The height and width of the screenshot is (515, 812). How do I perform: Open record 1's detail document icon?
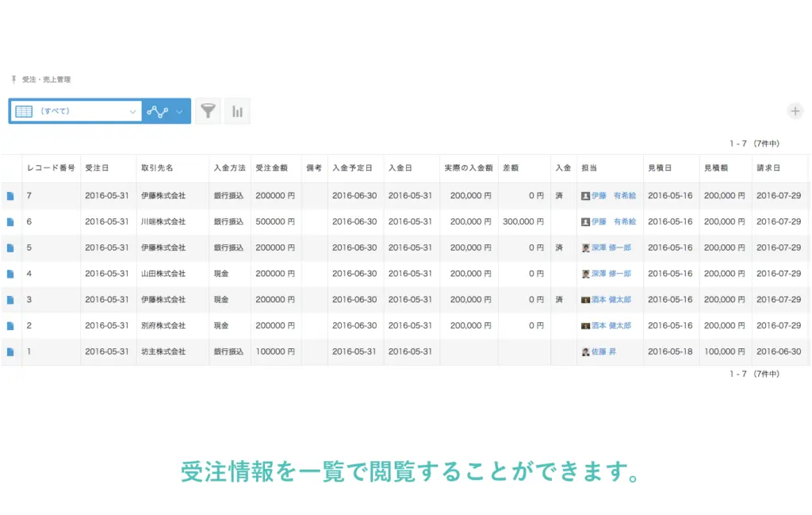[11, 352]
